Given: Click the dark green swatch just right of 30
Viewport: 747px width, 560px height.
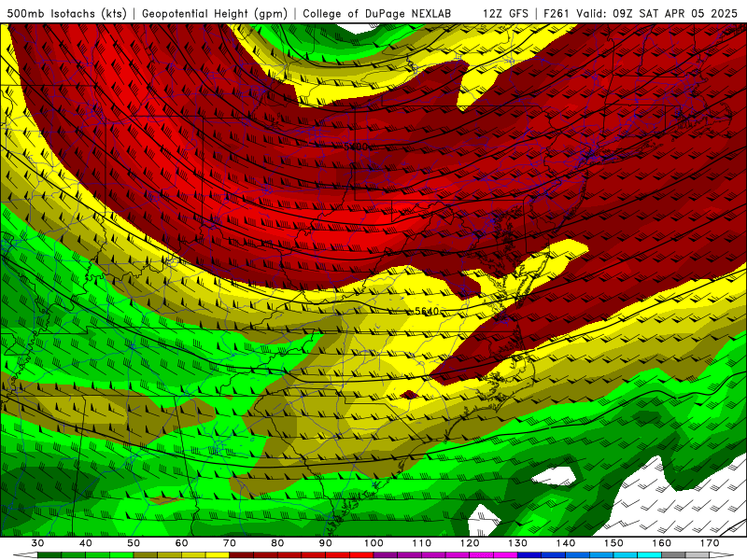Looking at the screenshot, I should pyautogui.click(x=49, y=555).
